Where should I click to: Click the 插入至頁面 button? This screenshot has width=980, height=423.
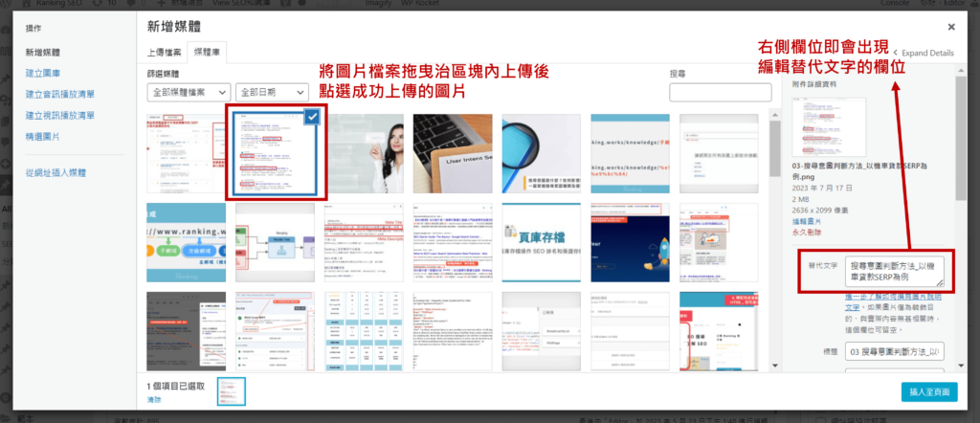click(x=928, y=390)
